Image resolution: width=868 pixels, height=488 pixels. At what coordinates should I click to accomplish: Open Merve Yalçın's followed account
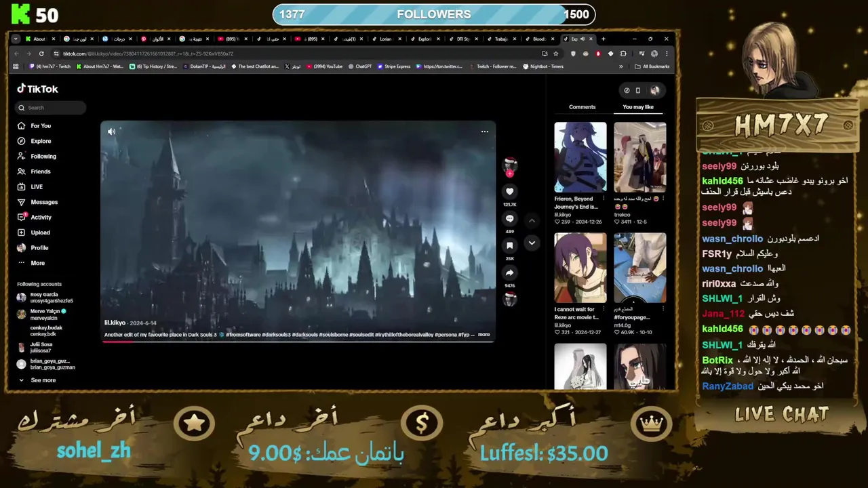pyautogui.click(x=42, y=314)
